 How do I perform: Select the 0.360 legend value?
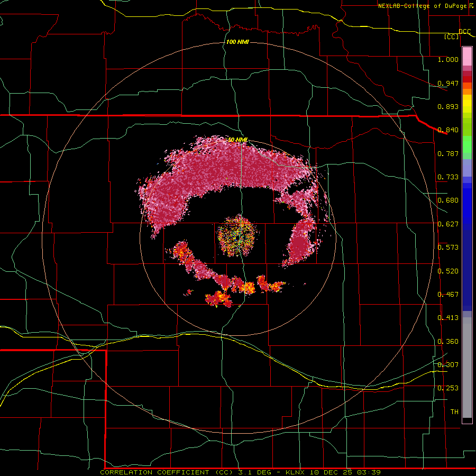click(448, 342)
